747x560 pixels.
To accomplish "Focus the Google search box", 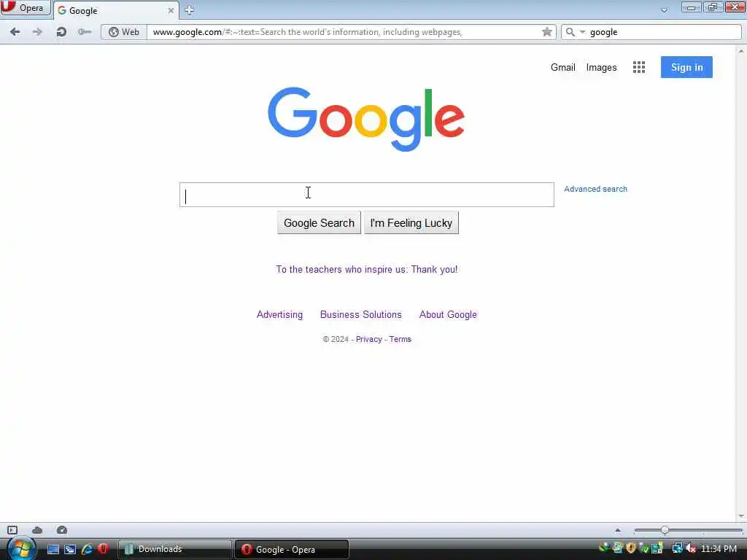I will tap(367, 195).
